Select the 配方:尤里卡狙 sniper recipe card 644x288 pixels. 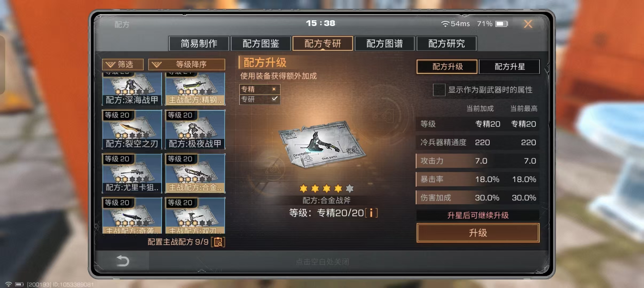coord(132,173)
